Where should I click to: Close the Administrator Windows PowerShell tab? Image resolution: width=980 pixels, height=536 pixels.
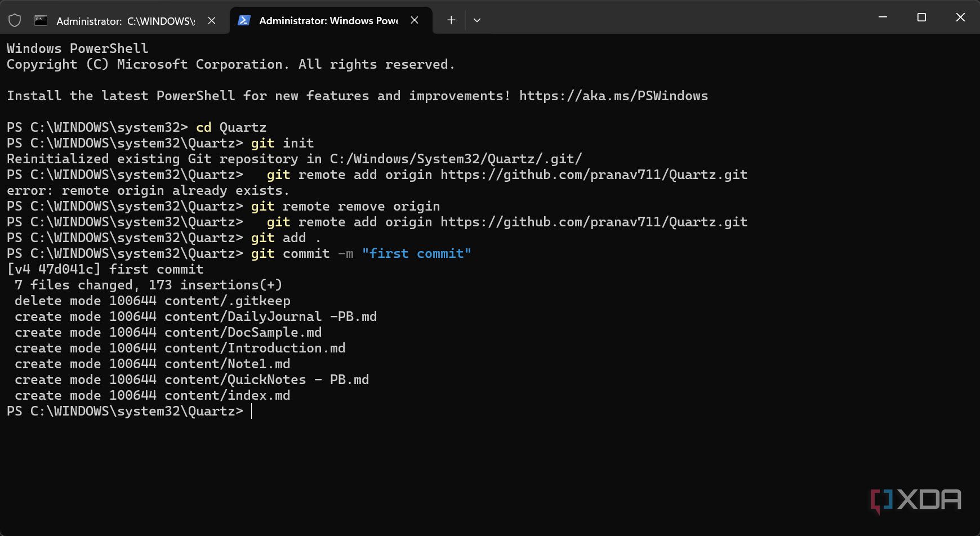(415, 20)
